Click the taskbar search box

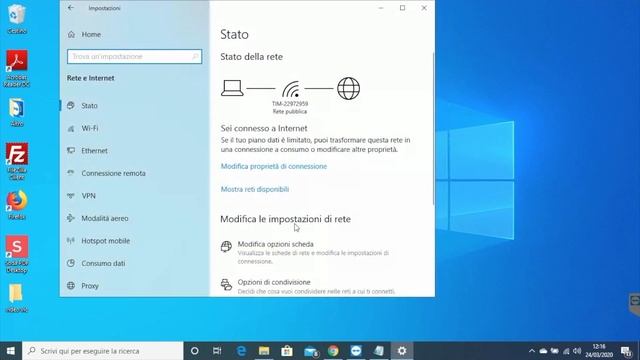click(x=102, y=351)
